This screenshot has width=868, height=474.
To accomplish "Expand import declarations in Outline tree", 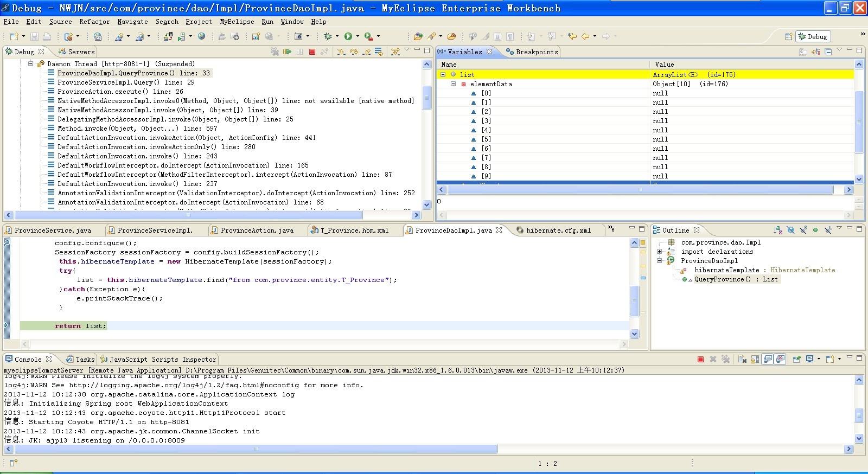I will [x=660, y=252].
